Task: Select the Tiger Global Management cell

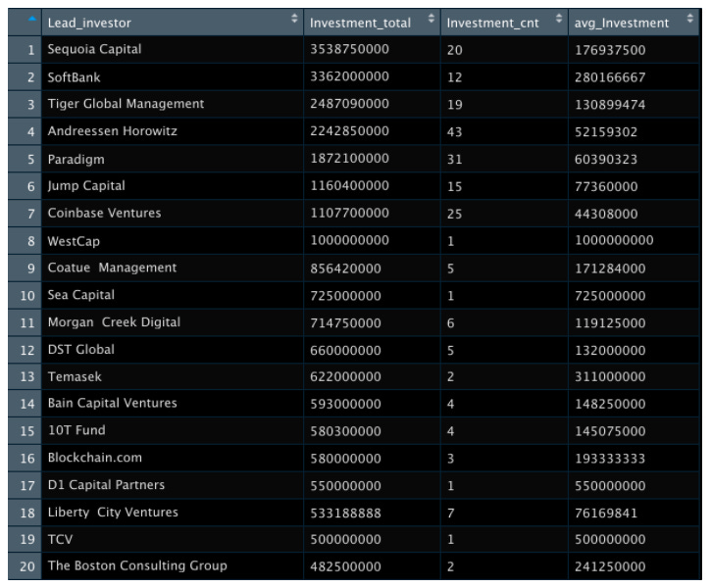Action: (173, 104)
